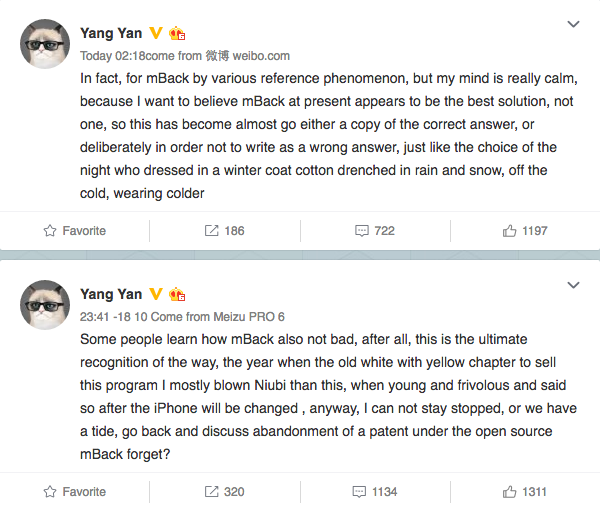Image resolution: width=600 pixels, height=508 pixels.
Task: Click the verified V badge on first post
Action: [156, 32]
